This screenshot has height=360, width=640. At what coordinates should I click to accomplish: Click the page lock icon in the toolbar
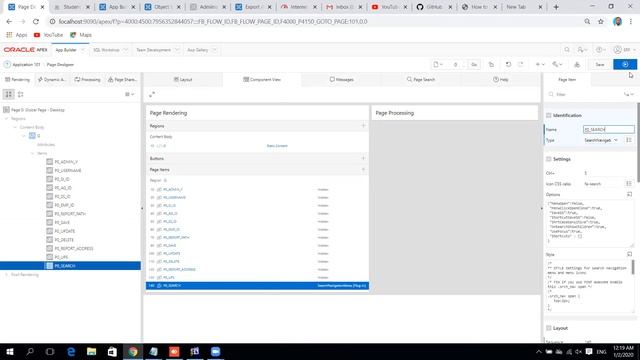coord(491,64)
